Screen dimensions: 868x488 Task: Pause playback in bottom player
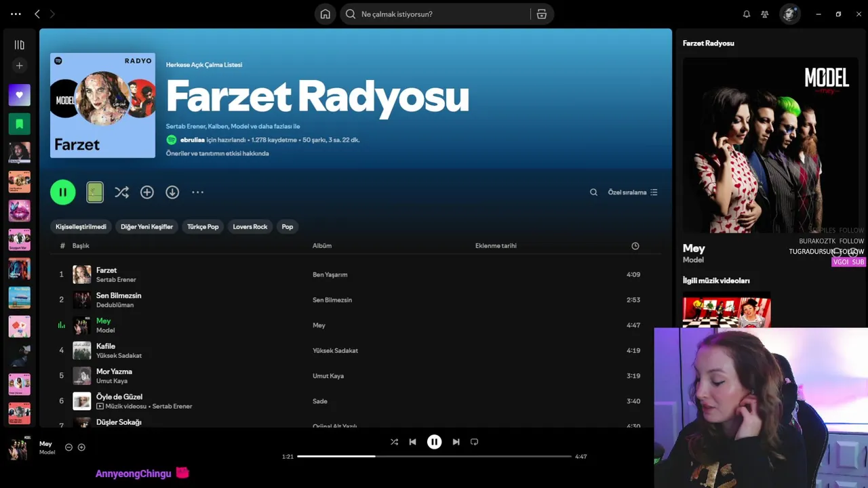coord(434,442)
